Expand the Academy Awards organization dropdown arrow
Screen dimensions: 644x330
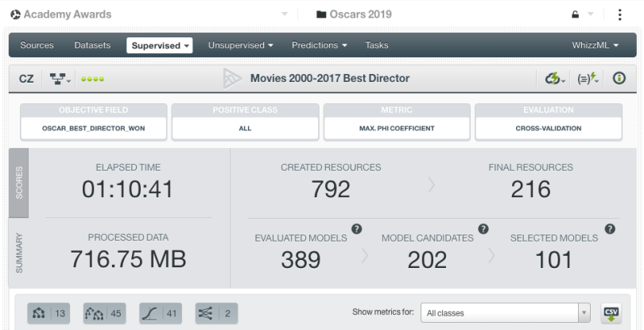click(285, 14)
